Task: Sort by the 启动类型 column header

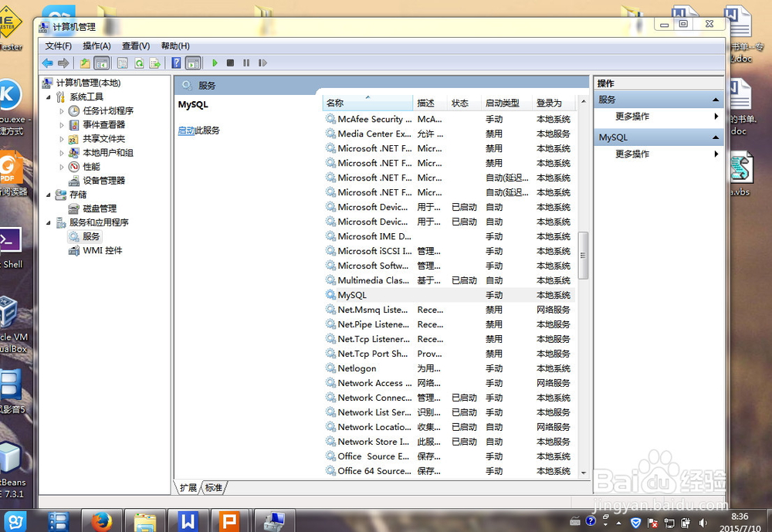Action: pos(506,103)
